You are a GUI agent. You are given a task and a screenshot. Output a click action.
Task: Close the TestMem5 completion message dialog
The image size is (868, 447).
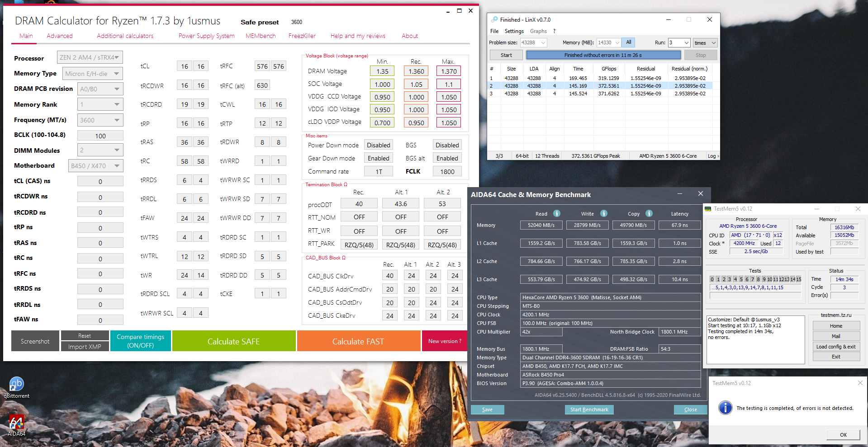coord(860,383)
